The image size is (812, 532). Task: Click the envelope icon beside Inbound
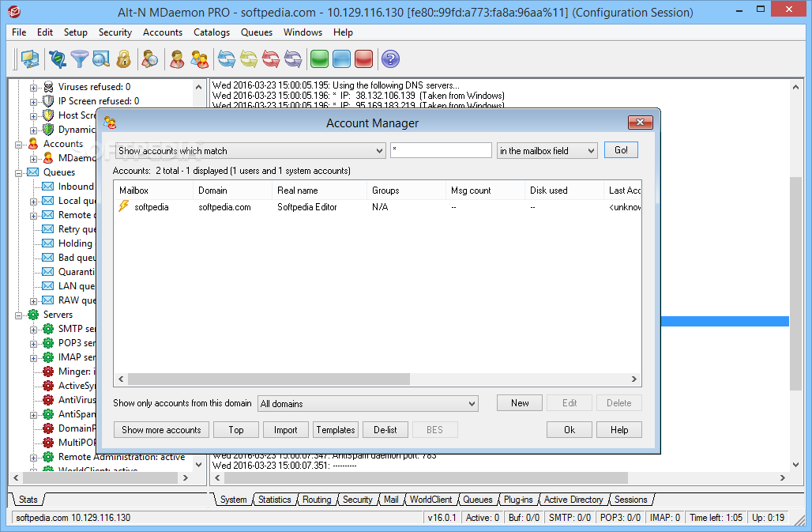click(47, 187)
